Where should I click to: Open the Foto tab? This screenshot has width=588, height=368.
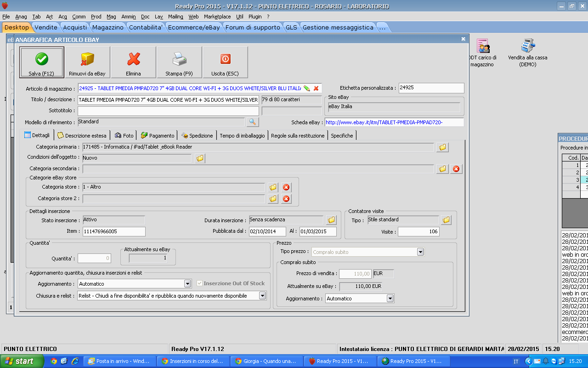click(x=124, y=136)
